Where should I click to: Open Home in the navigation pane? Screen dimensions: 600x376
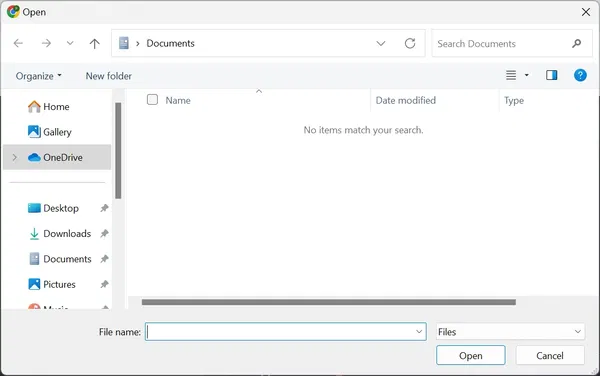(49, 106)
